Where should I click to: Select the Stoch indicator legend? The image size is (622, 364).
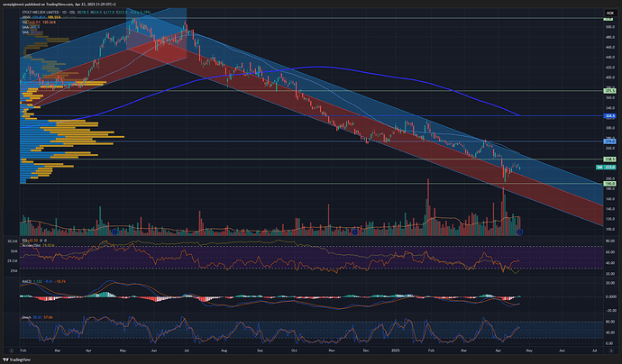tap(26, 317)
